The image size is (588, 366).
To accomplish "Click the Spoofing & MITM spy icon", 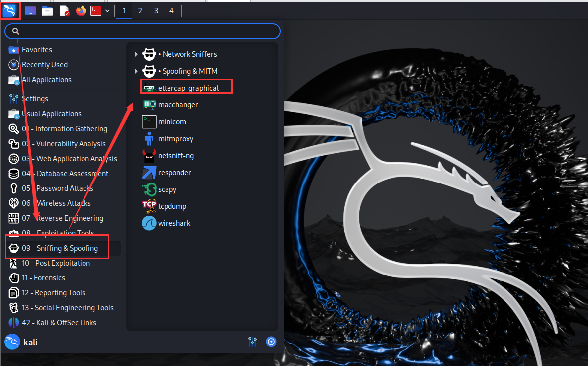I will pyautogui.click(x=149, y=71).
